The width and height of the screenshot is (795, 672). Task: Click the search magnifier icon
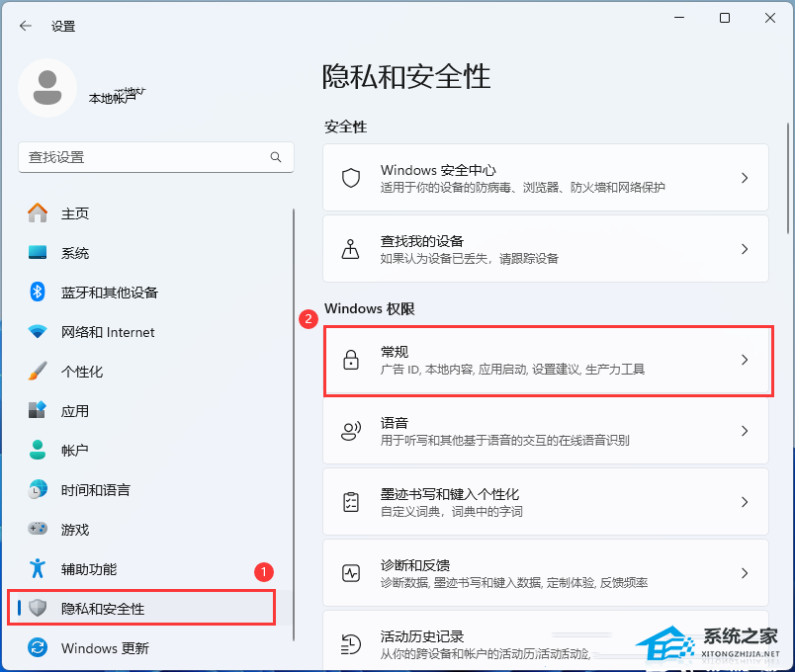point(276,157)
